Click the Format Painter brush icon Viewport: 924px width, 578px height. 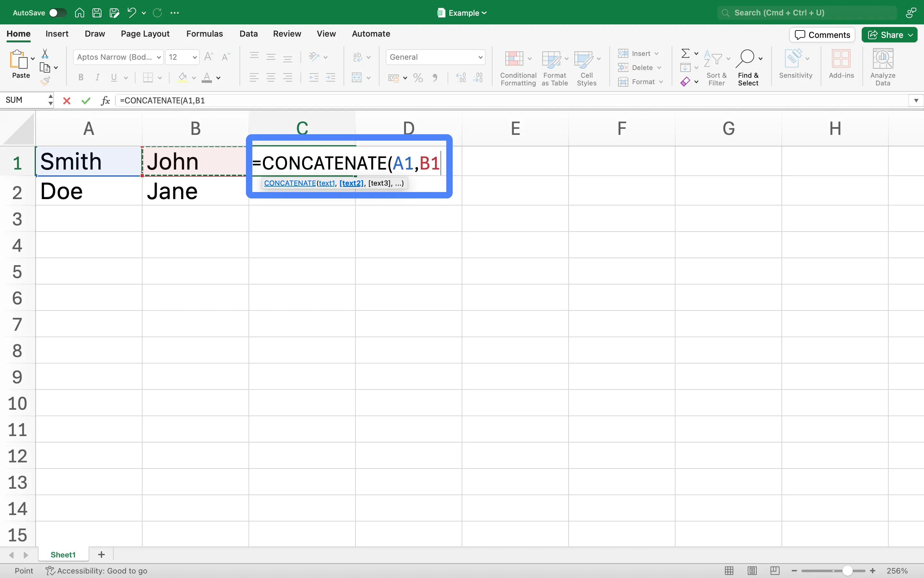(45, 81)
